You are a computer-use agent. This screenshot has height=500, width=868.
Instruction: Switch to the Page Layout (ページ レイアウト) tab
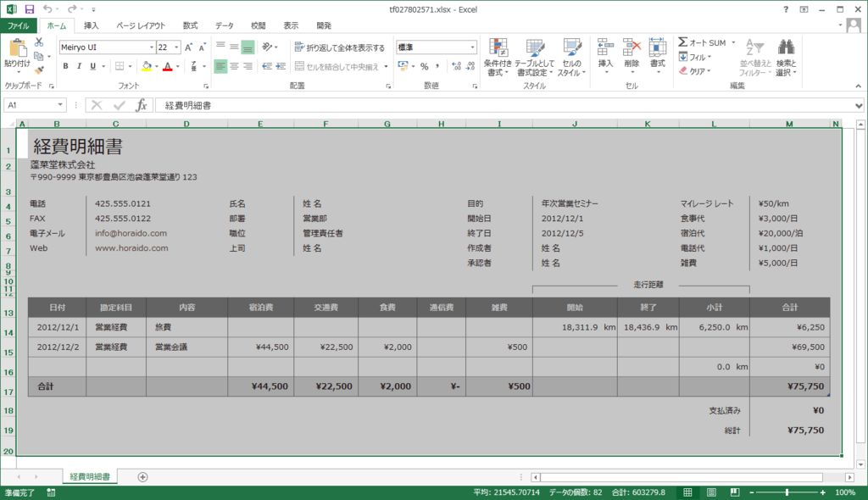coord(141,25)
